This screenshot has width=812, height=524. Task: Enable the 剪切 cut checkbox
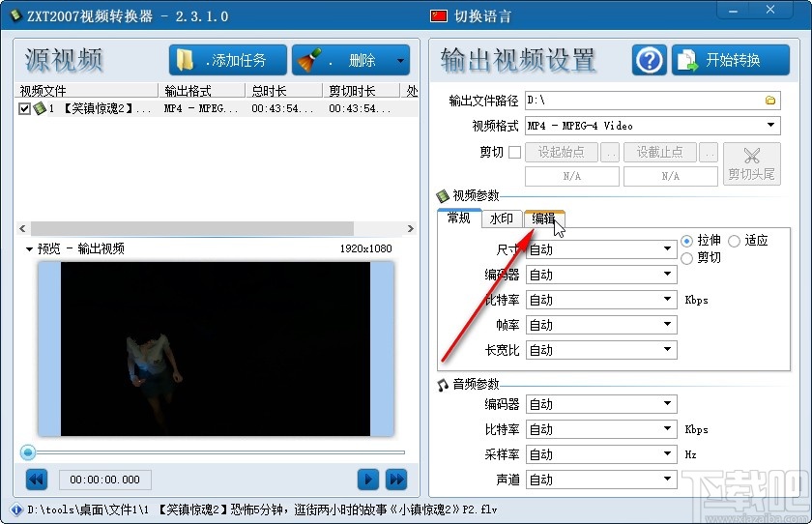point(514,152)
